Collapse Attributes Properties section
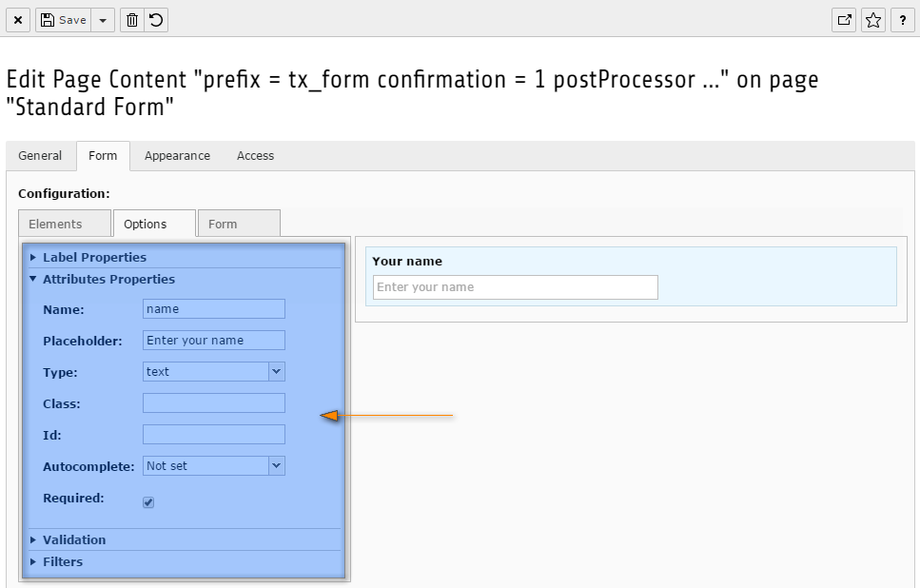Image resolution: width=920 pixels, height=588 pixels. coord(185,280)
